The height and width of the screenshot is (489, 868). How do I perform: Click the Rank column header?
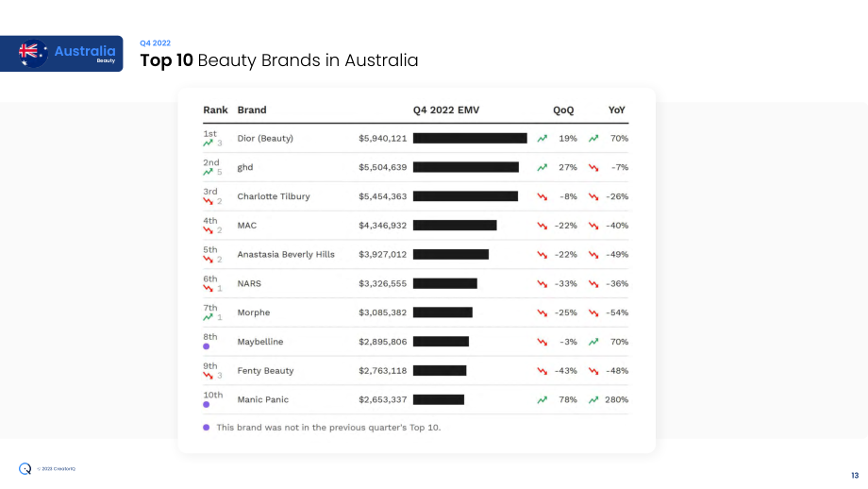215,110
